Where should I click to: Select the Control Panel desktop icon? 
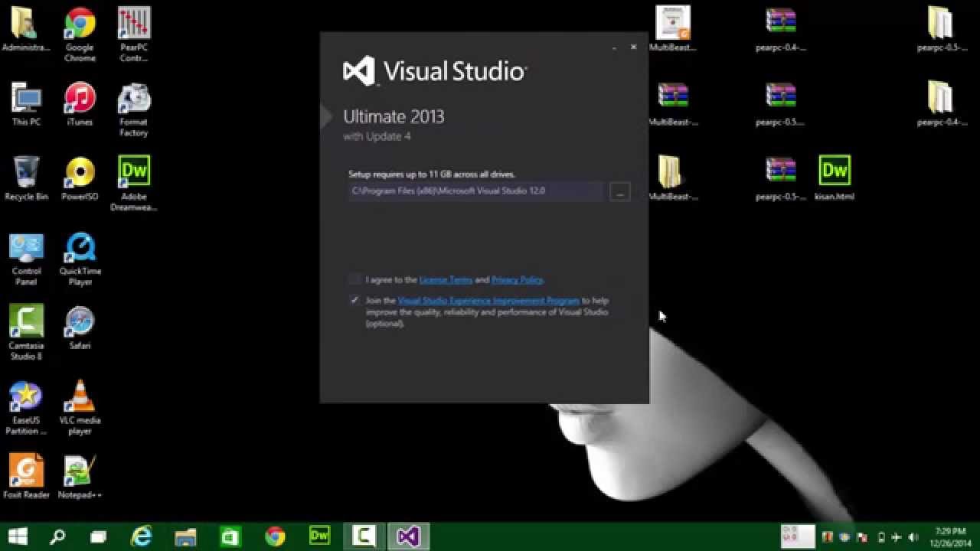tap(26, 259)
